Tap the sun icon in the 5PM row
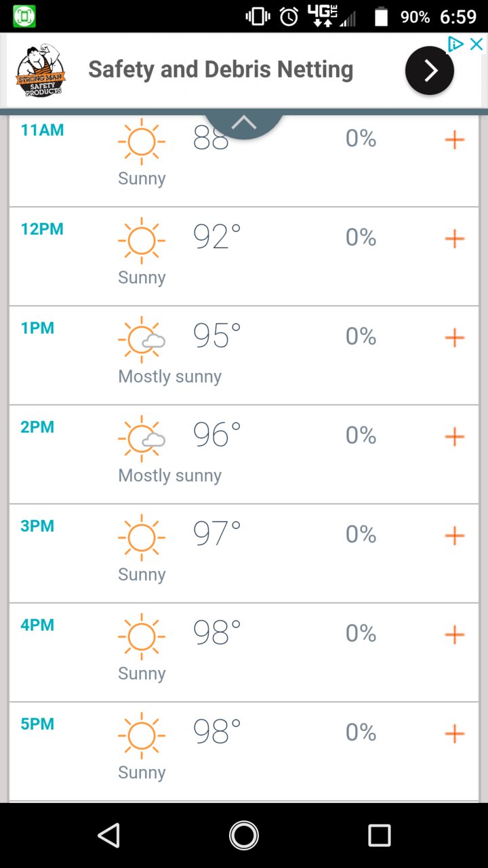 142,736
